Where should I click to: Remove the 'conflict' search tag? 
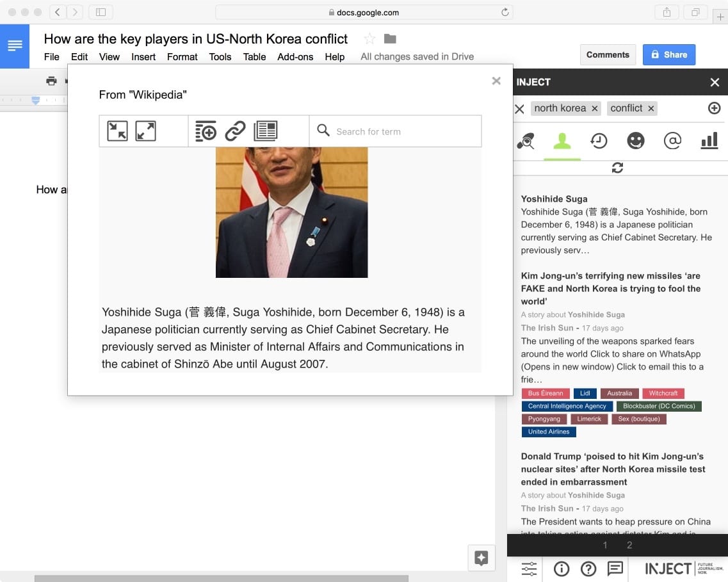[651, 109]
